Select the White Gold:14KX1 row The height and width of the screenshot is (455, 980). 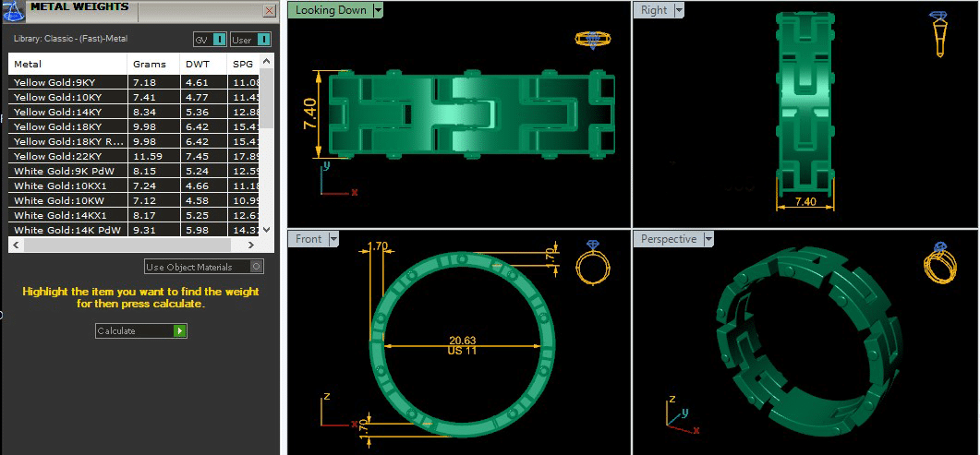click(134, 215)
